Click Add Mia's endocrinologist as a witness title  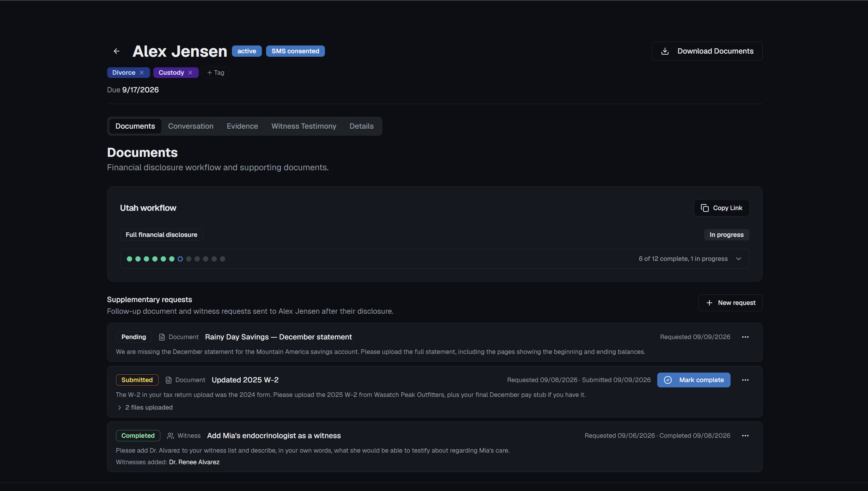(x=274, y=436)
